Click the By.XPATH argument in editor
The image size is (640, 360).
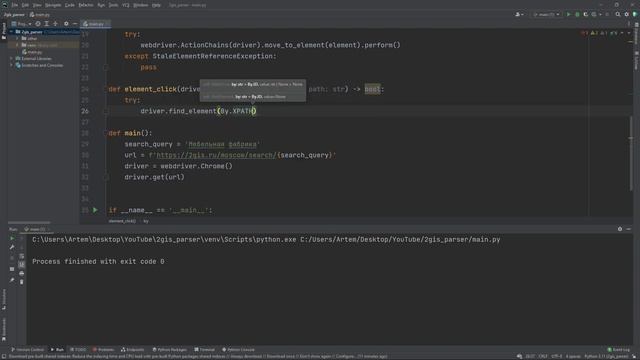tap(238, 111)
